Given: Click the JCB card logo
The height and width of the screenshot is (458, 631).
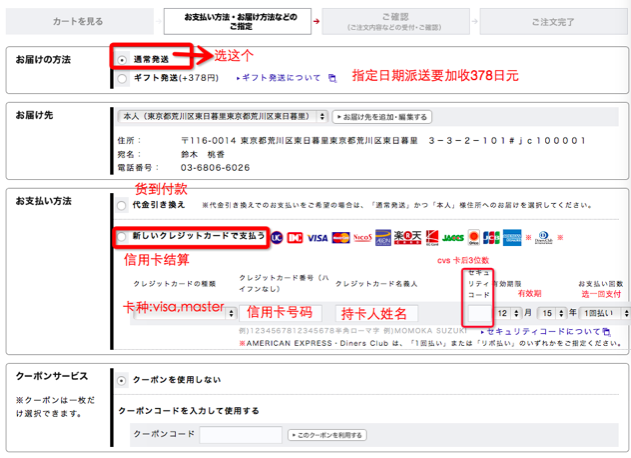Looking at the screenshot, I should [x=491, y=238].
